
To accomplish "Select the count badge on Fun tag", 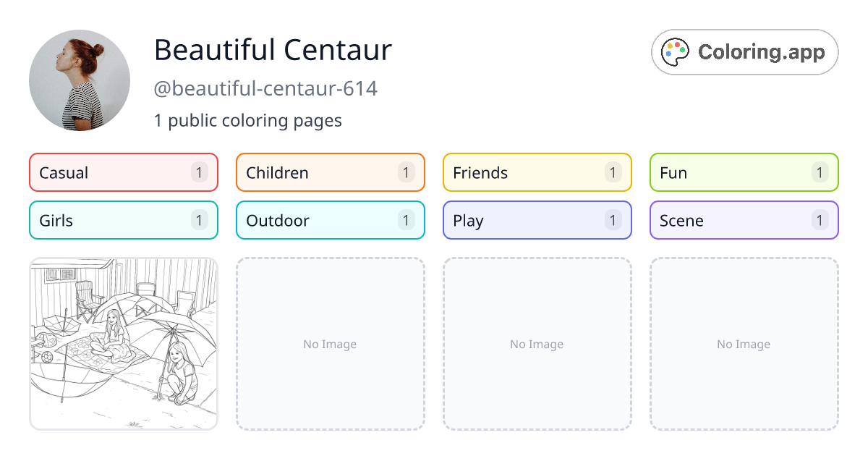I will (x=820, y=172).
